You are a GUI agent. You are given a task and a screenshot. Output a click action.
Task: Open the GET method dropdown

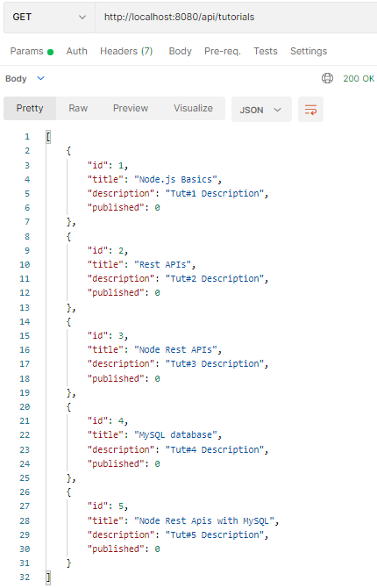[49, 18]
